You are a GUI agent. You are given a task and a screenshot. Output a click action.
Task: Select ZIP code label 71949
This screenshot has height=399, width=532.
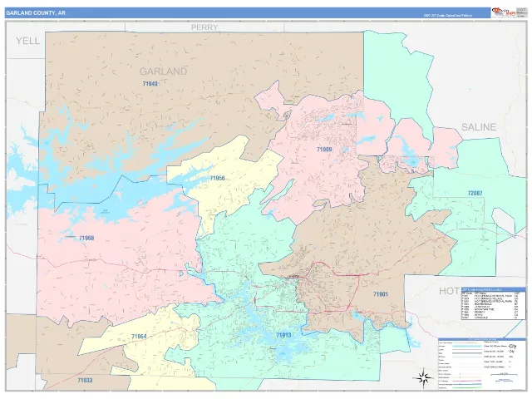[150, 83]
